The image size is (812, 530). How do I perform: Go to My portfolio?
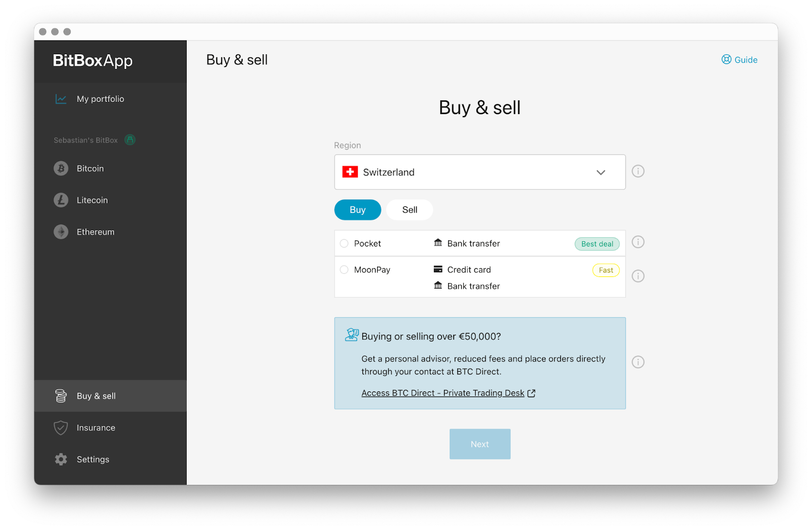pyautogui.click(x=110, y=99)
